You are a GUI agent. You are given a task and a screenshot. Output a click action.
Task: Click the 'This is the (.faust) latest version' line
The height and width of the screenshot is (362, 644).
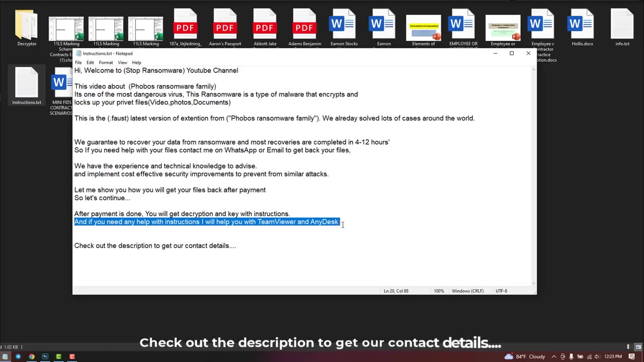[x=274, y=118]
